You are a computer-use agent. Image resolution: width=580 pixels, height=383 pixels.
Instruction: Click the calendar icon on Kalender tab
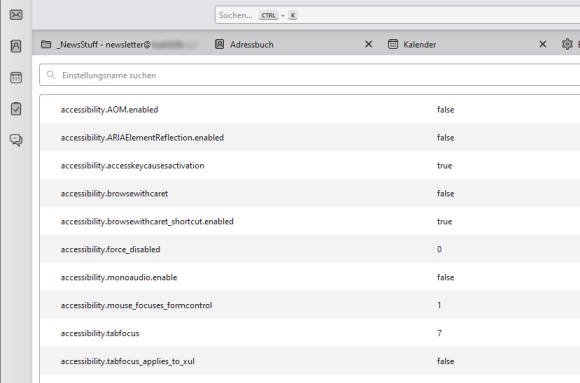[x=393, y=44]
